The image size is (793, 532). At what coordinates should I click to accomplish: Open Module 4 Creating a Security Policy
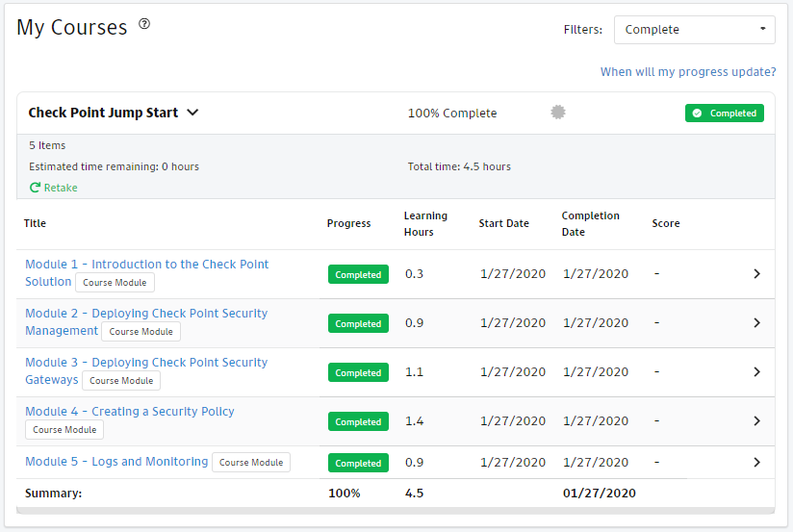(x=130, y=412)
